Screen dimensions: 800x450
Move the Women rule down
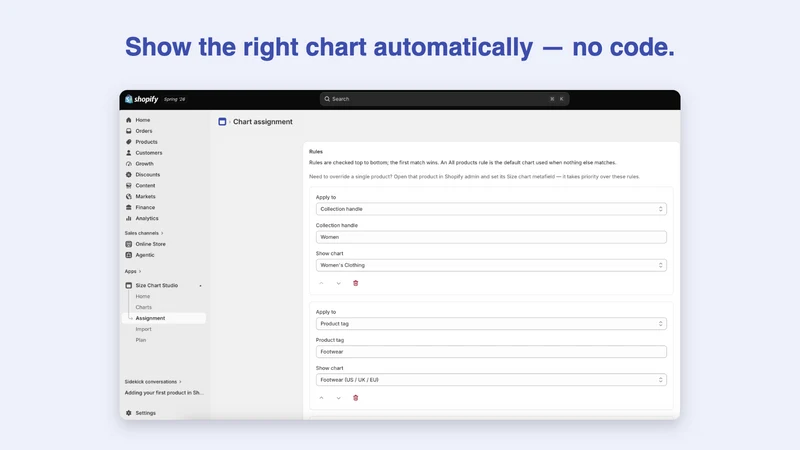click(x=338, y=283)
